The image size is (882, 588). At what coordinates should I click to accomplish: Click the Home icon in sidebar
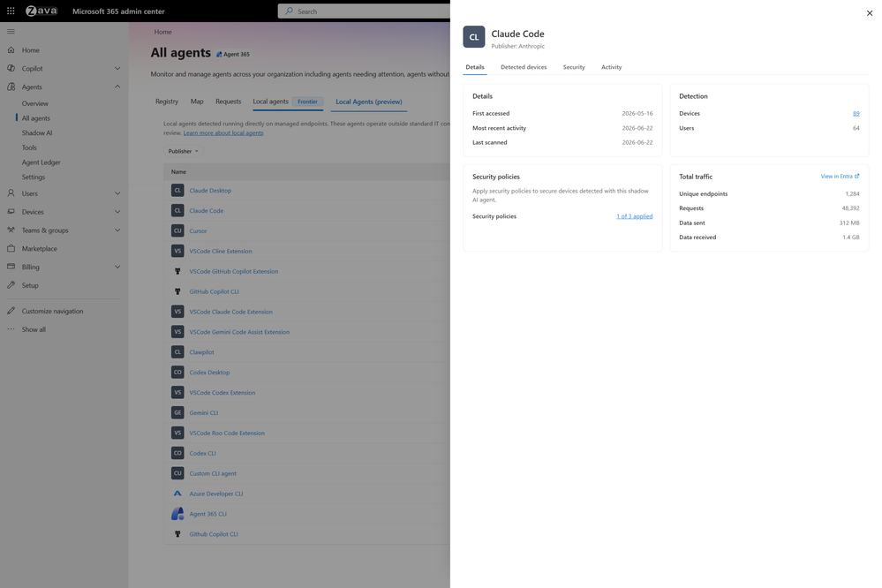click(11, 50)
